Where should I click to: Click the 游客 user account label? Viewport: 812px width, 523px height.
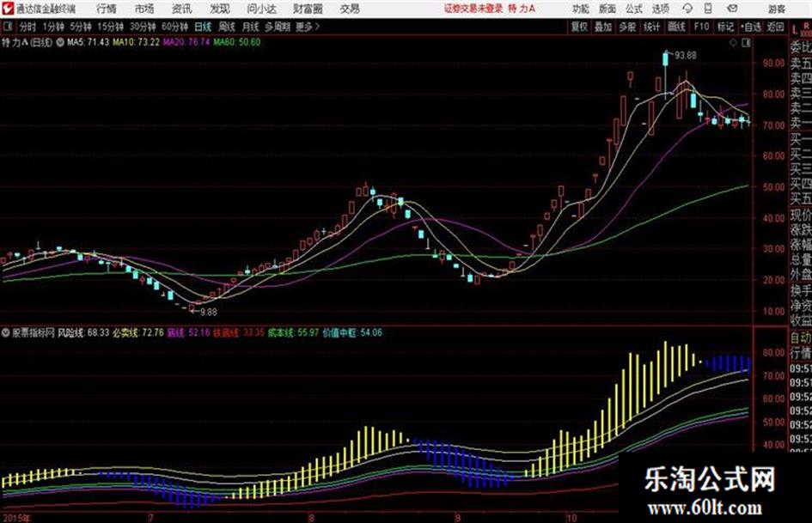776,9
